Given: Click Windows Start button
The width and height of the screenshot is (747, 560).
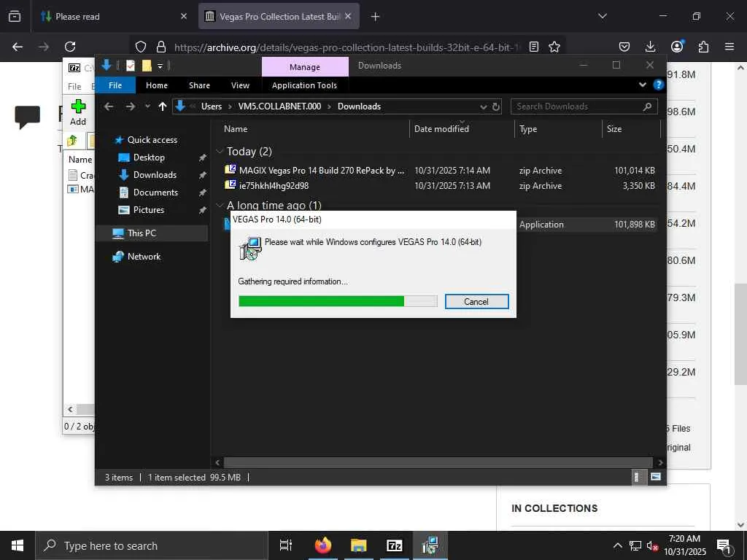Looking at the screenshot, I should [x=18, y=545].
